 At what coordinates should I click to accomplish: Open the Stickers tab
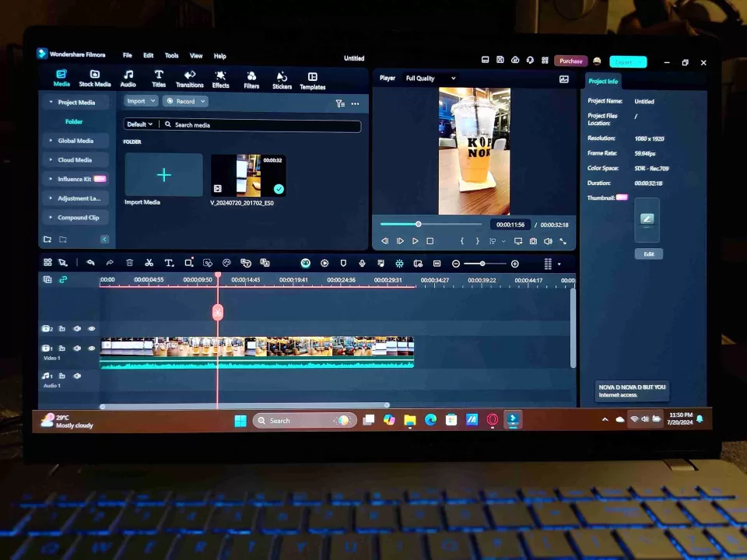[x=282, y=80]
